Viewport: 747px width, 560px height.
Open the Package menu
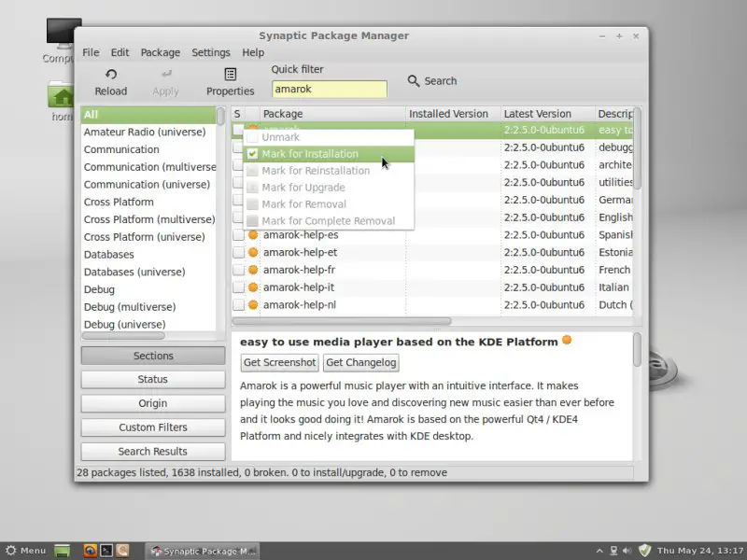pos(160,52)
